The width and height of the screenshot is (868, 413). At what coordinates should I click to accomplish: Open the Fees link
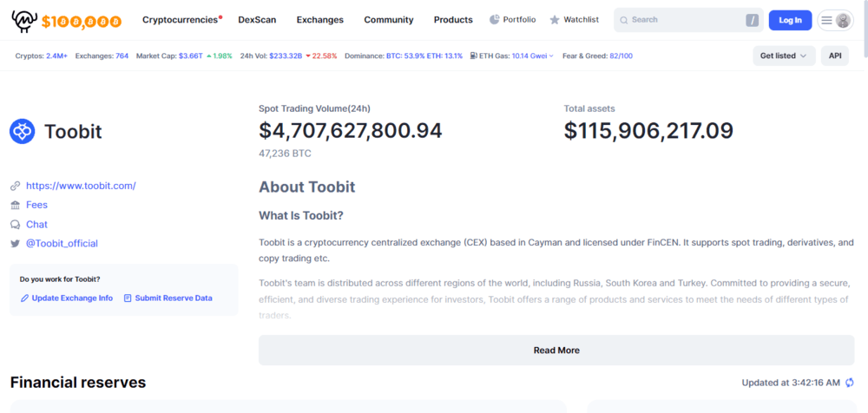pyautogui.click(x=36, y=205)
